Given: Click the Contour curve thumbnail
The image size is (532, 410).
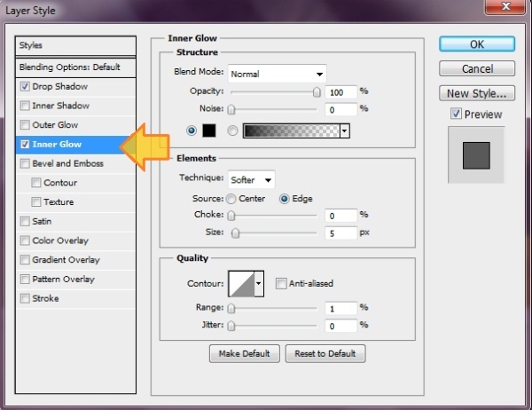Looking at the screenshot, I should click(x=241, y=284).
